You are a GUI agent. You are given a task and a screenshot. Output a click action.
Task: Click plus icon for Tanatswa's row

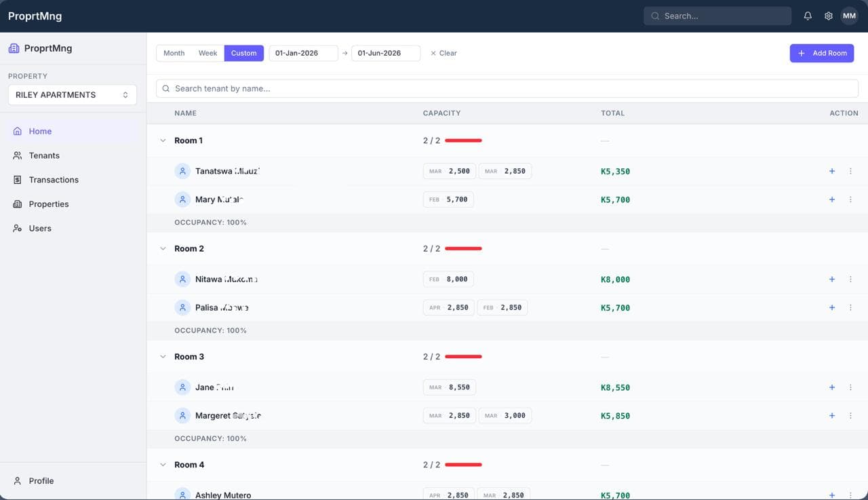(832, 171)
